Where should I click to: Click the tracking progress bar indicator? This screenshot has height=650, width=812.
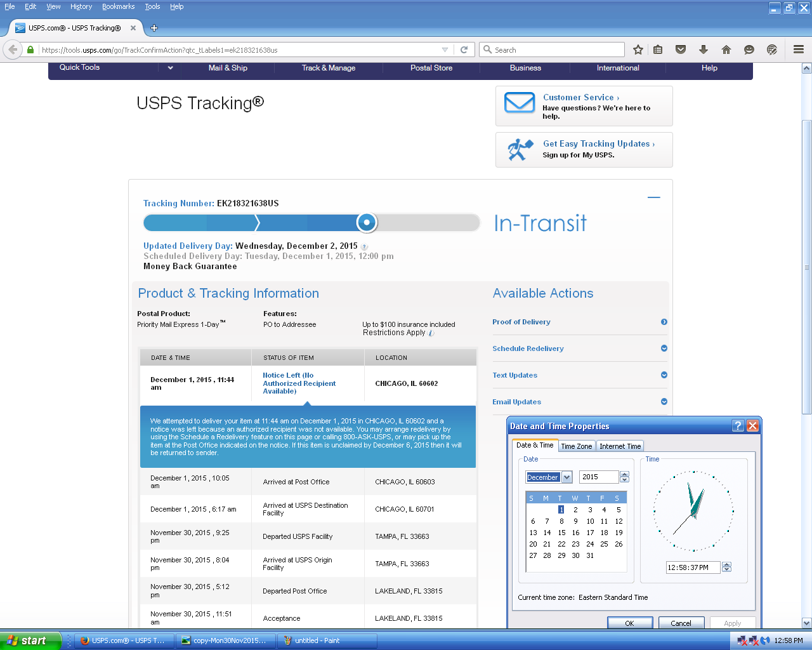pos(367,223)
